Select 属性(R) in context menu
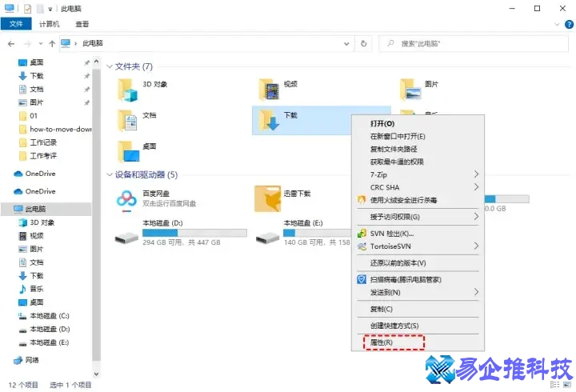576x392 pixels. [x=382, y=342]
